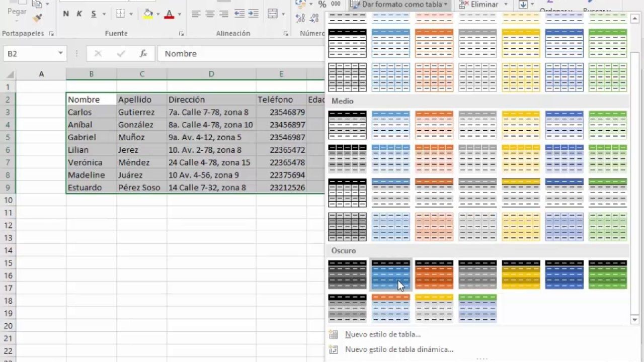Collapse the Dar formato como tabla dropdown
Screen dimensions: 644x362
(398, 5)
